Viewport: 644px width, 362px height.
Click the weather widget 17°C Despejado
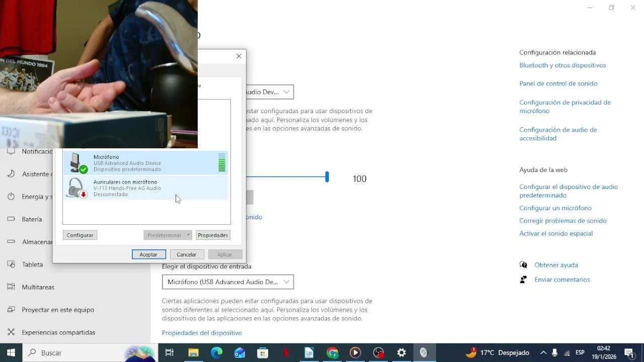tap(498, 353)
